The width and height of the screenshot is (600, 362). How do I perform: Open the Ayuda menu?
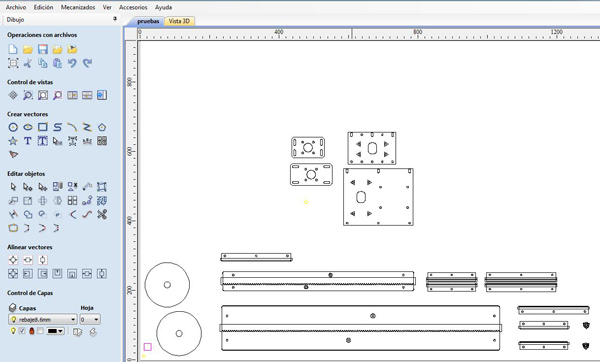163,7
